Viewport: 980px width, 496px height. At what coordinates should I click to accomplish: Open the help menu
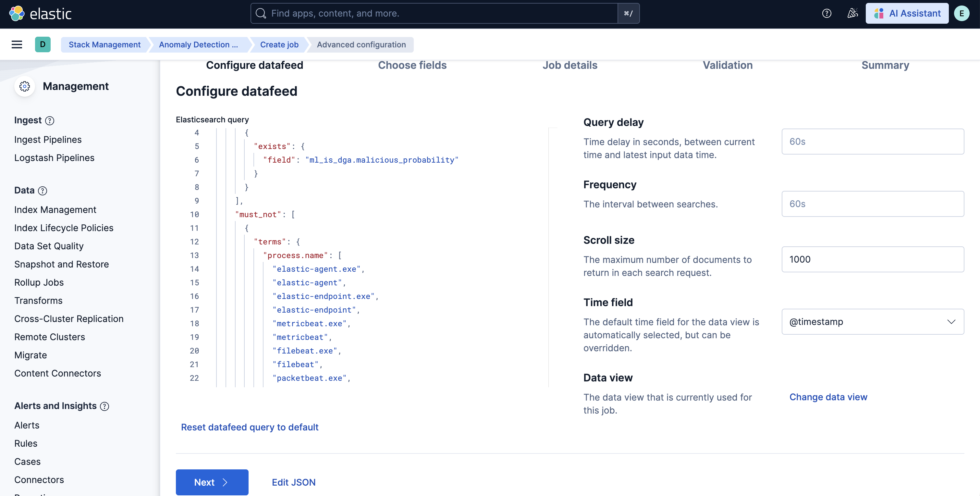826,13
